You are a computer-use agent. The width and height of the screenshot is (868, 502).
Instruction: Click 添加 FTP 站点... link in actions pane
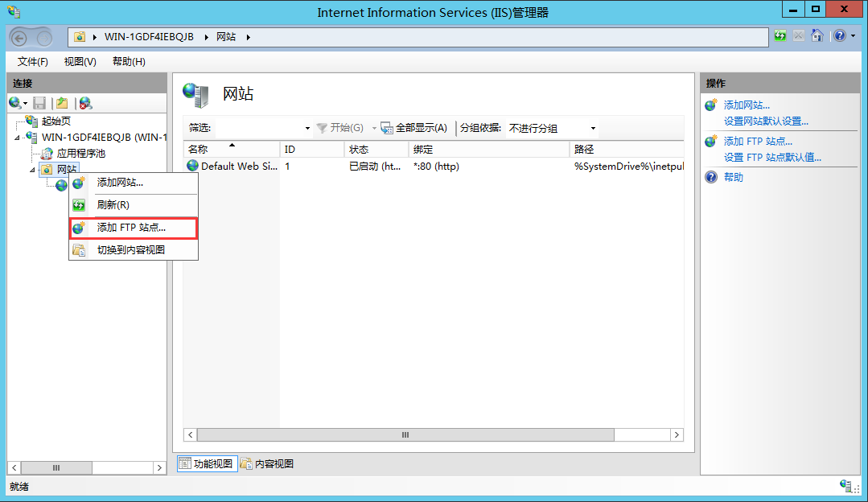point(758,141)
